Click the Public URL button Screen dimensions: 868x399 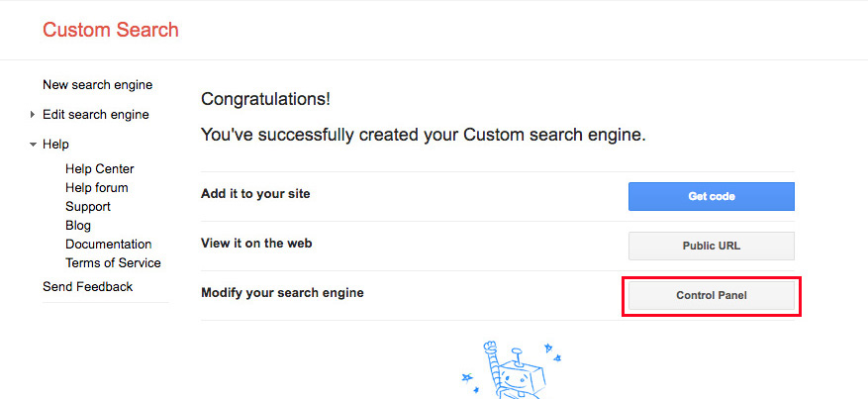tap(712, 246)
